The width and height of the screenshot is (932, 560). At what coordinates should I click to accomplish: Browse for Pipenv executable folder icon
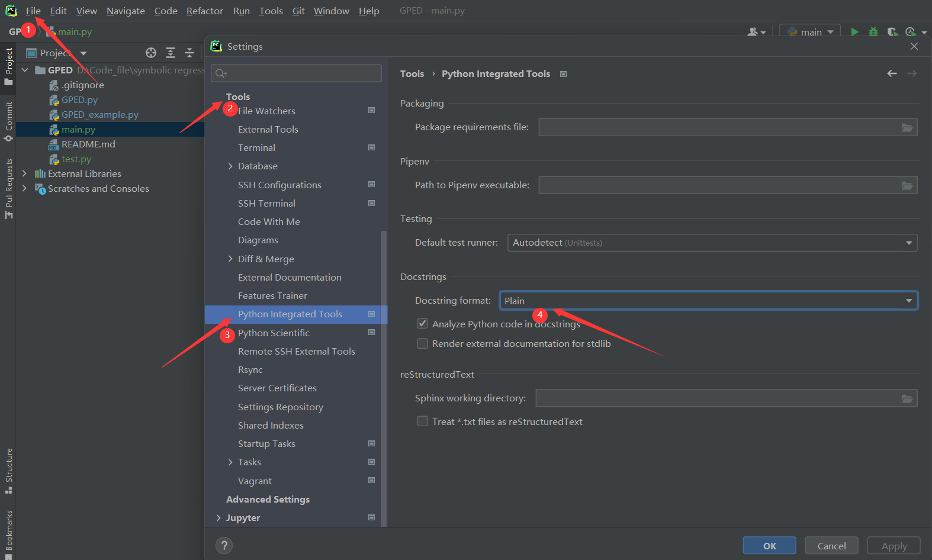pyautogui.click(x=907, y=185)
